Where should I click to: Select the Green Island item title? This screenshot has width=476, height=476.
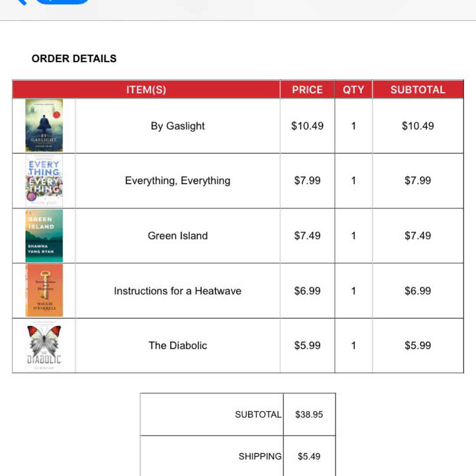coord(178,236)
